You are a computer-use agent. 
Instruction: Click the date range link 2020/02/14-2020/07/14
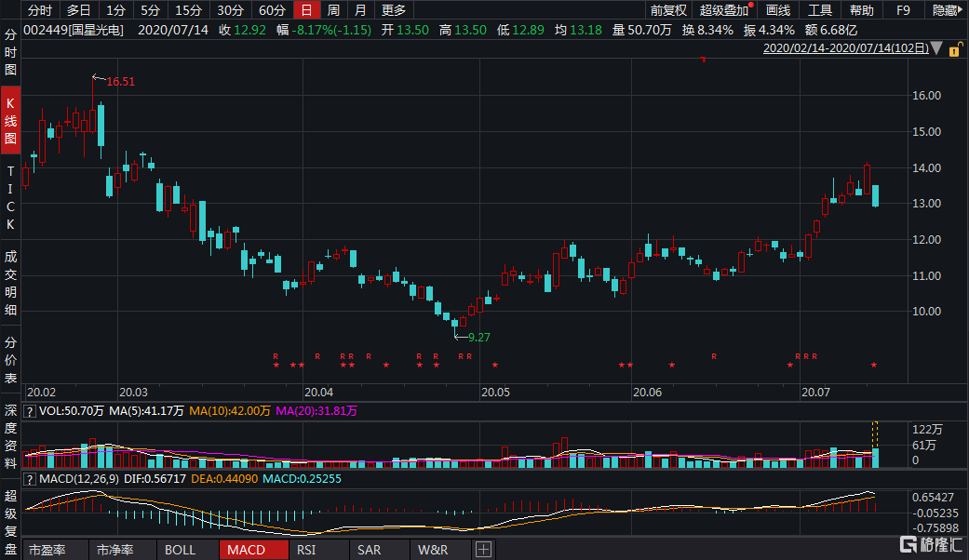click(x=845, y=48)
